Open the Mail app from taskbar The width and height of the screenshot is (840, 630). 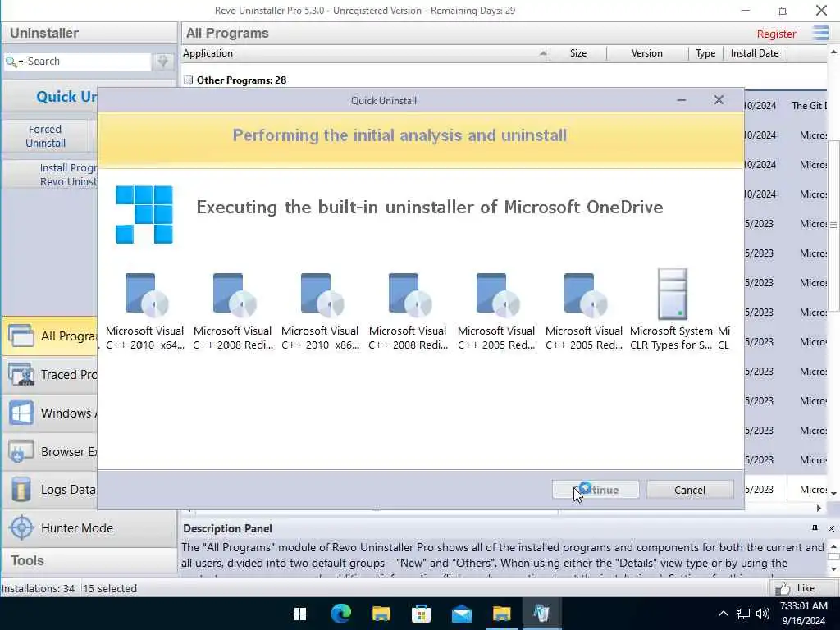(x=461, y=614)
